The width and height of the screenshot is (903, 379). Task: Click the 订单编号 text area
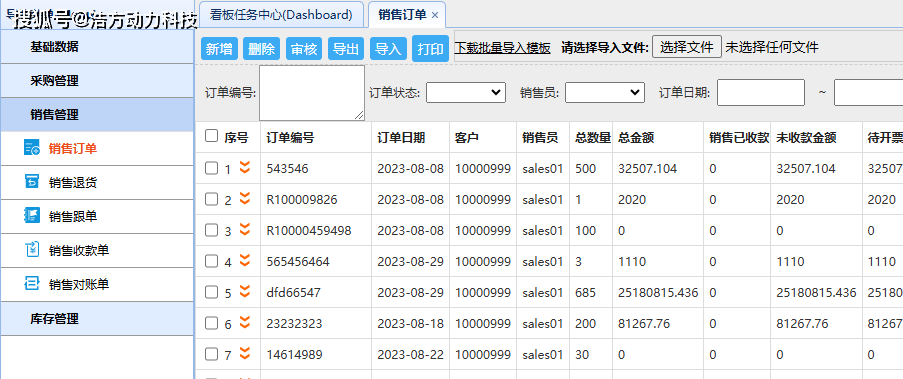(x=312, y=93)
